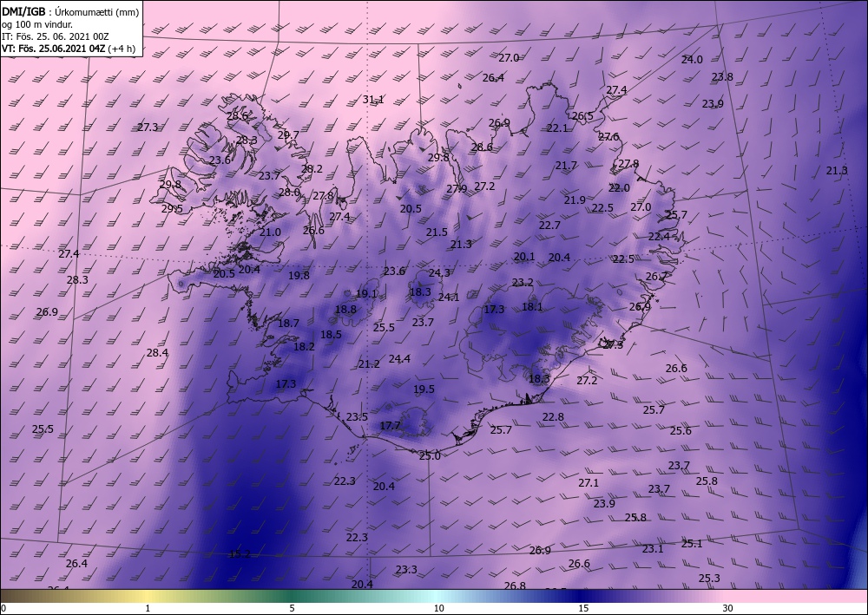The width and height of the screenshot is (868, 615).
Task: Click the '15' tick label on the color scale
Action: [583, 609]
